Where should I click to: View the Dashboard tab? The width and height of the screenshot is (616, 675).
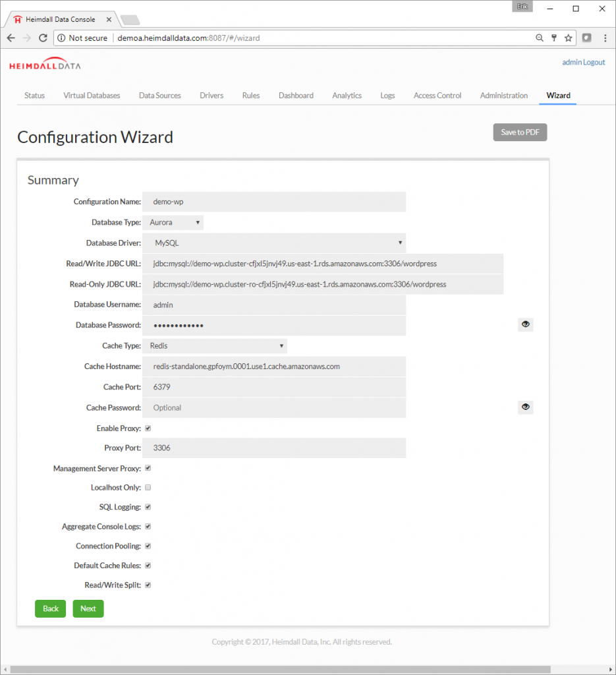click(296, 96)
